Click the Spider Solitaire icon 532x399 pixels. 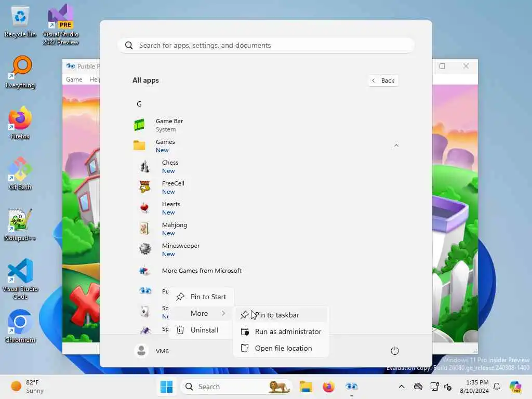pos(145,330)
